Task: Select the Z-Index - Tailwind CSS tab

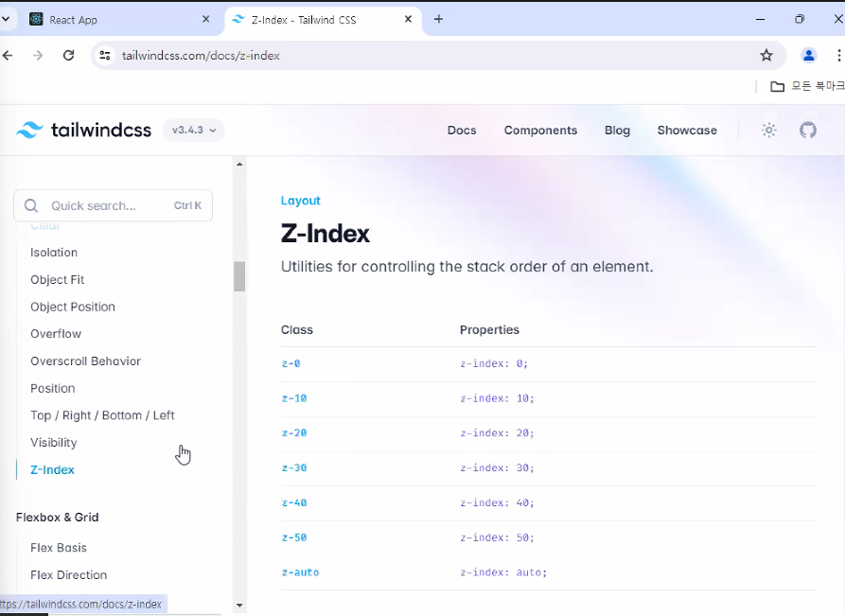Action: (323, 20)
